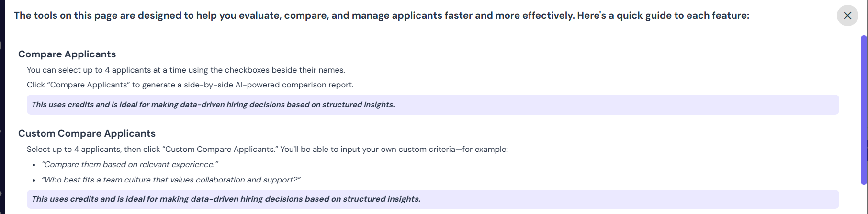This screenshot has width=868, height=214.
Task: Click the dark strip at the left edge
Action: point(2,107)
